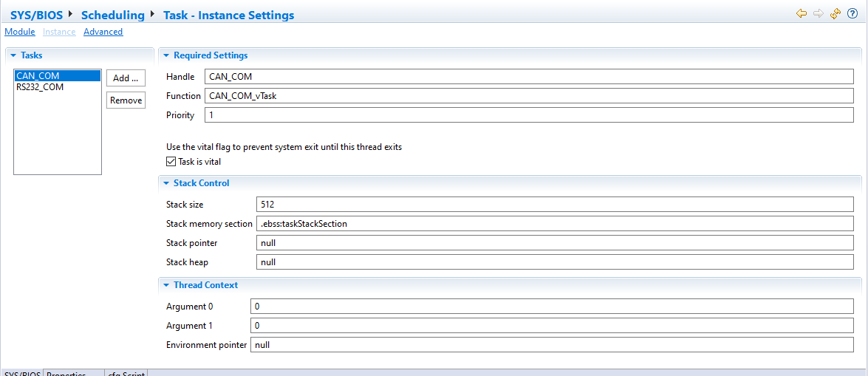This screenshot has height=376, width=868.
Task: Click the Scheduling breadcrumb
Action: [113, 15]
